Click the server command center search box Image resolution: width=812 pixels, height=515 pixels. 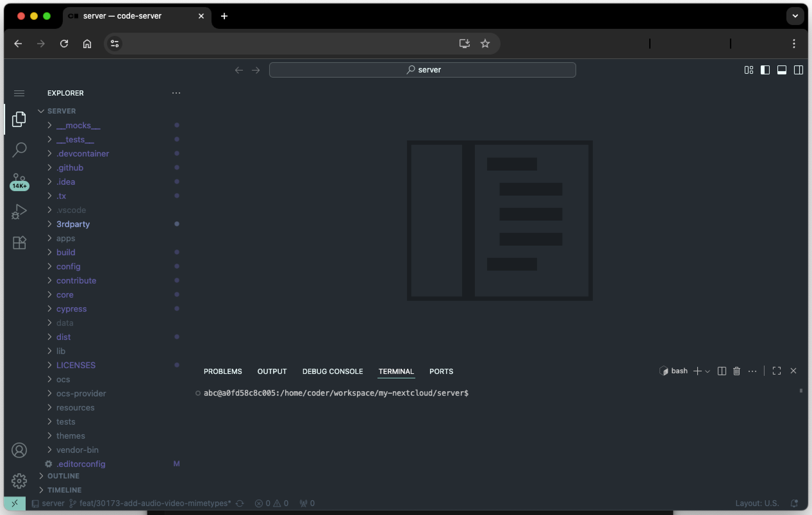tap(422, 70)
